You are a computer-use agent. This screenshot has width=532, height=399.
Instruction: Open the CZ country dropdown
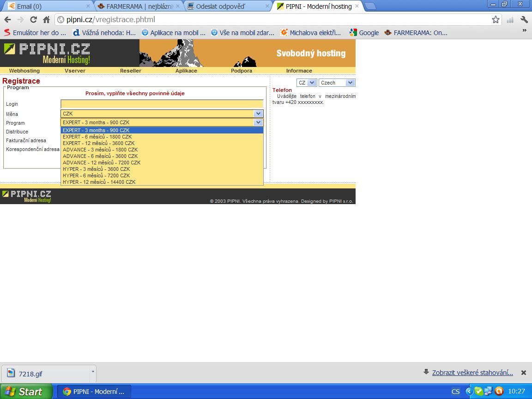click(x=307, y=83)
